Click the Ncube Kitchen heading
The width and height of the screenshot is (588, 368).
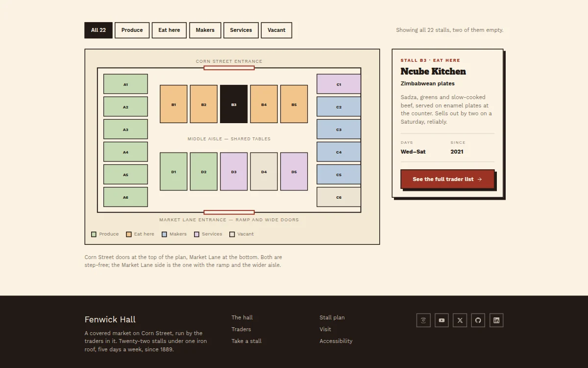pos(433,72)
